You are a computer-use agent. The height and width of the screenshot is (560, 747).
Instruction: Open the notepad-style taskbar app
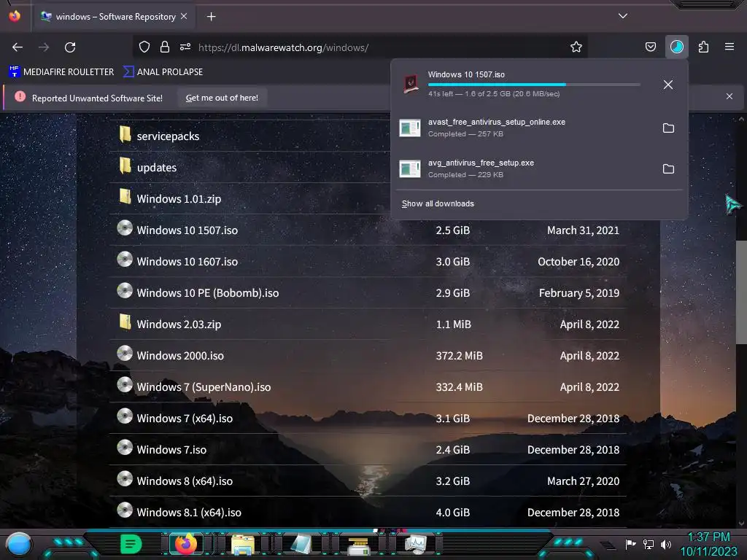coord(301,544)
